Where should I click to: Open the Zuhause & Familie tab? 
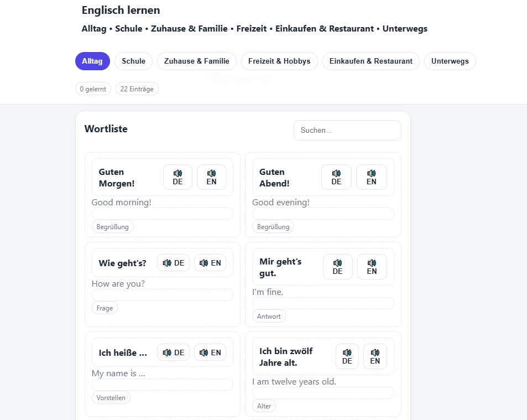point(197,61)
